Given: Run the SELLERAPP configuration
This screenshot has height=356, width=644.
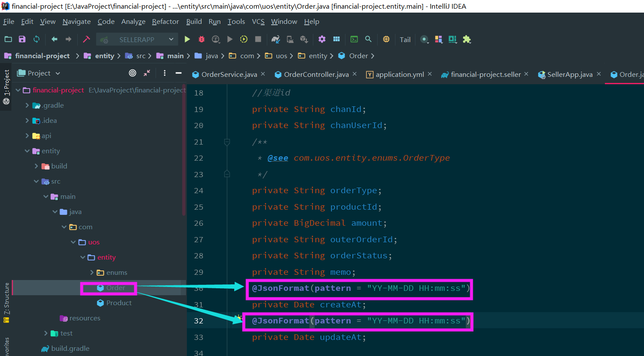Looking at the screenshot, I should [187, 39].
